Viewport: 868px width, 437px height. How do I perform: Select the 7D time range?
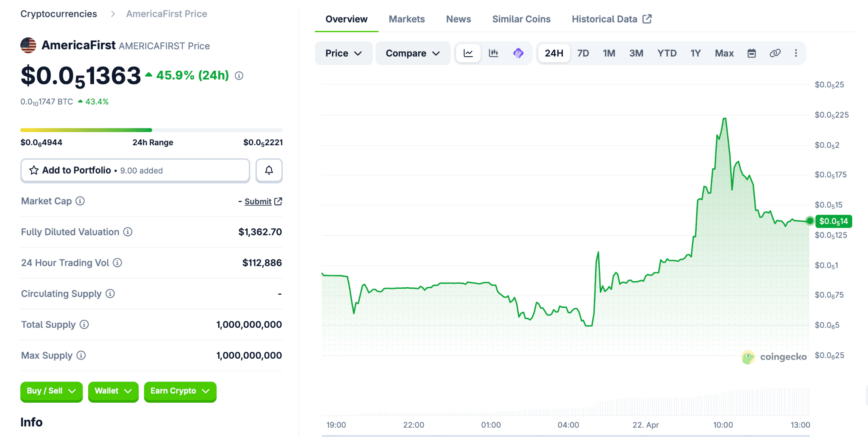click(583, 53)
